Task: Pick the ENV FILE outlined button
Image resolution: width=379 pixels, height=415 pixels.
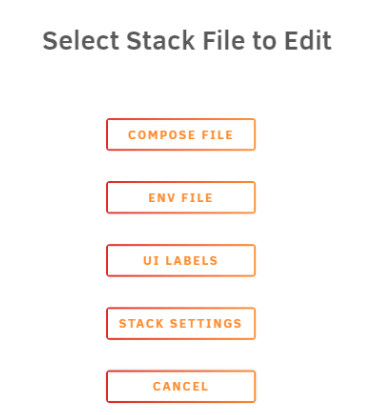Action: (x=181, y=197)
